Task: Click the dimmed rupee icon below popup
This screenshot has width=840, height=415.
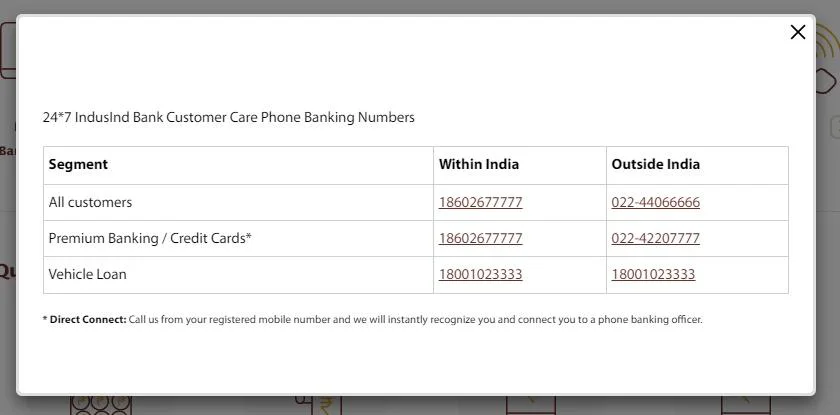Action: pos(322,405)
